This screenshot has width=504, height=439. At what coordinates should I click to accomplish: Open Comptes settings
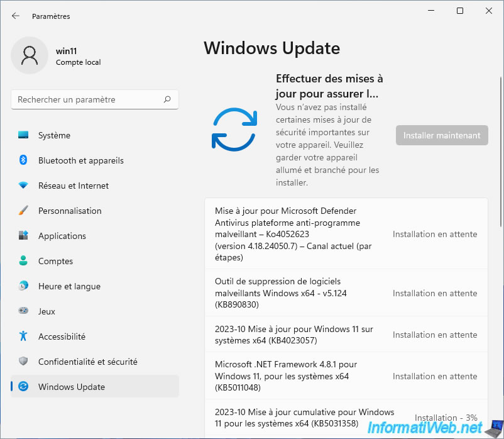point(95,261)
